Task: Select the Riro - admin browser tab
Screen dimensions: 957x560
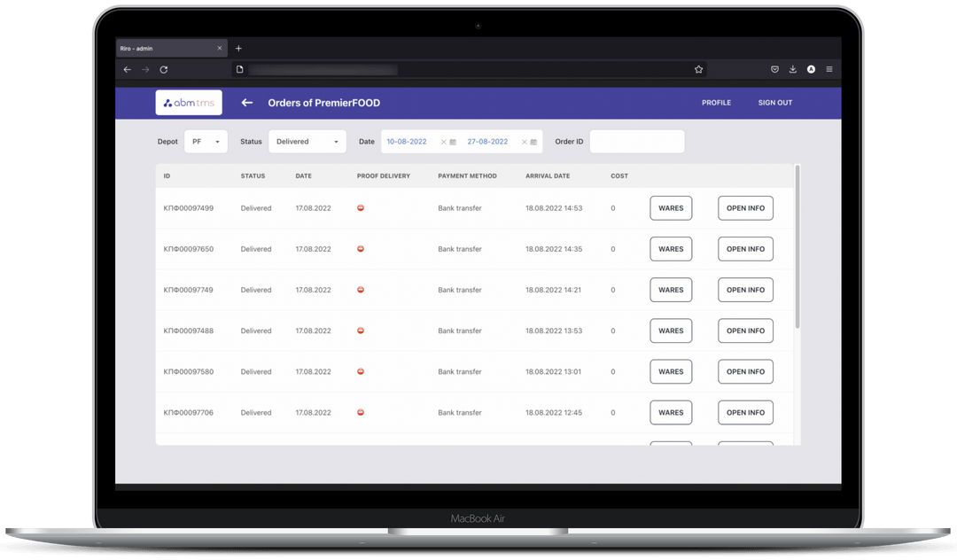Action: point(172,48)
